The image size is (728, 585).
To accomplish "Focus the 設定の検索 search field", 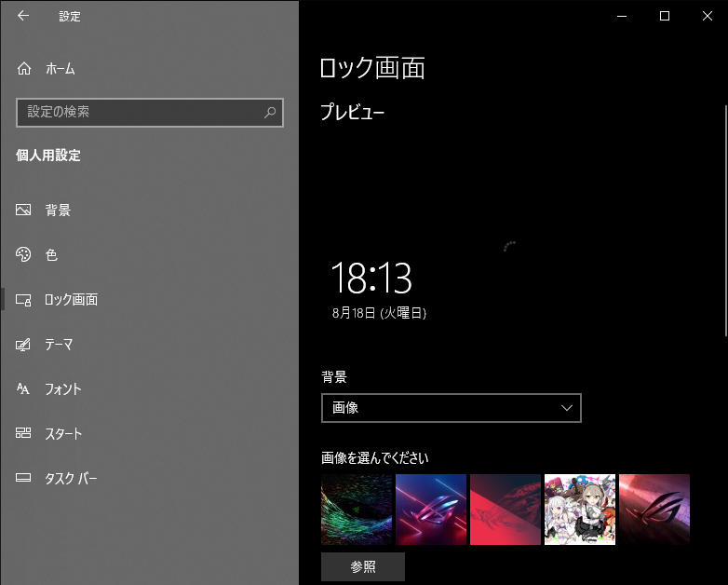I will pos(150,113).
